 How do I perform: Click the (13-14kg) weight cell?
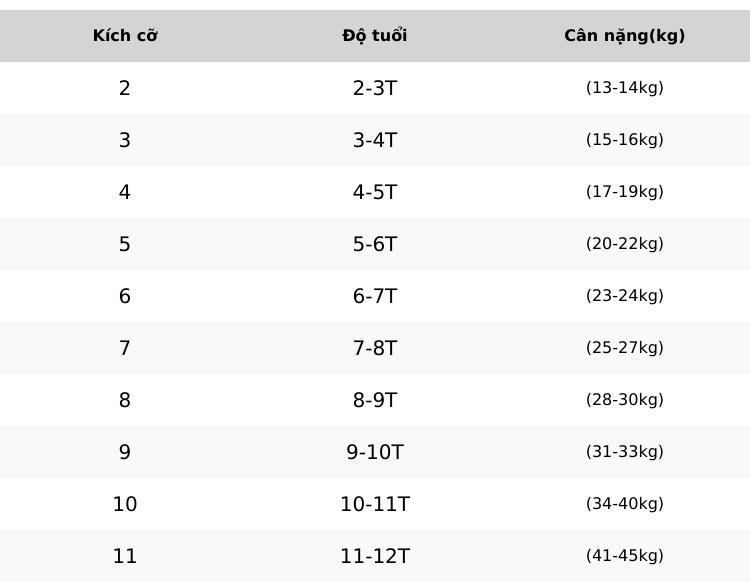625,88
